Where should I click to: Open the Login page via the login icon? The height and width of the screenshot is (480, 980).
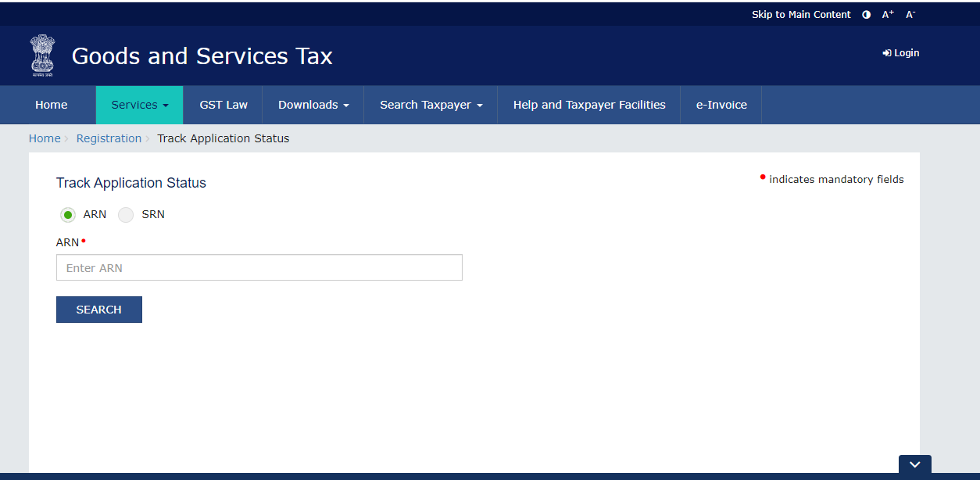point(900,52)
